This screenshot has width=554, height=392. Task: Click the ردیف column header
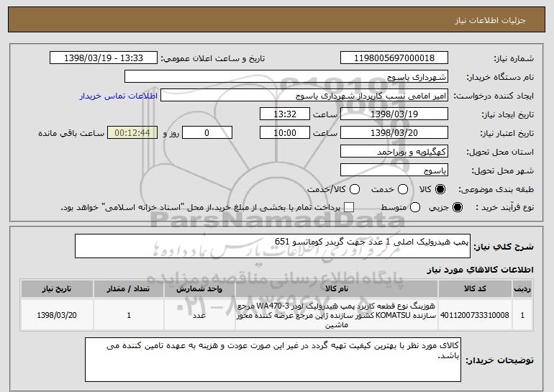pos(522,289)
